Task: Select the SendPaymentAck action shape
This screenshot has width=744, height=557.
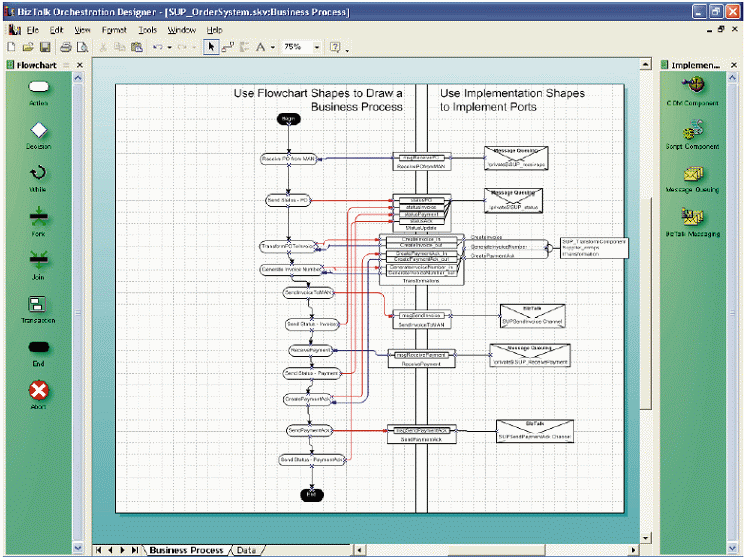Action: pyautogui.click(x=310, y=431)
